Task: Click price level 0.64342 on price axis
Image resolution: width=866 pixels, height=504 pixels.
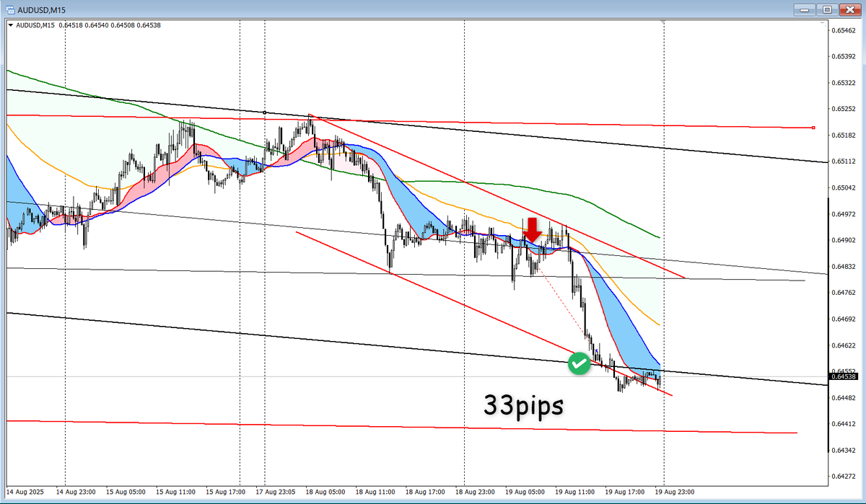Action: pyautogui.click(x=843, y=451)
